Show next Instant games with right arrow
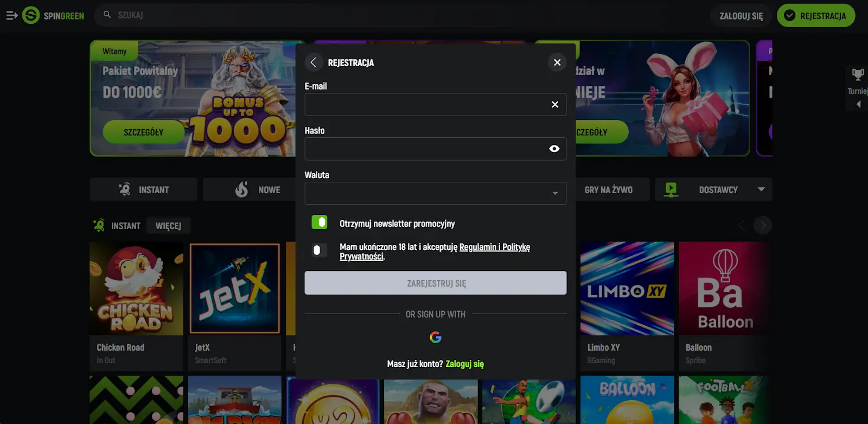Viewport: 868px width, 424px height. pyautogui.click(x=763, y=225)
